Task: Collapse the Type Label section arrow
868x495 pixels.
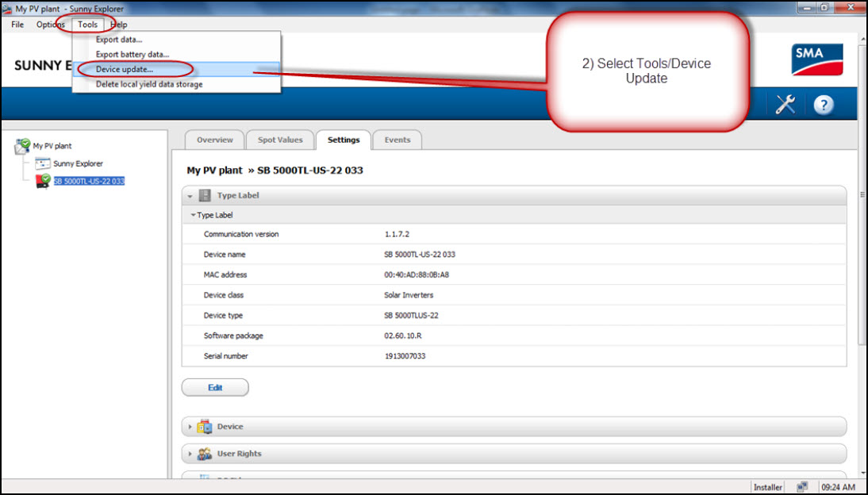Action: tap(190, 196)
